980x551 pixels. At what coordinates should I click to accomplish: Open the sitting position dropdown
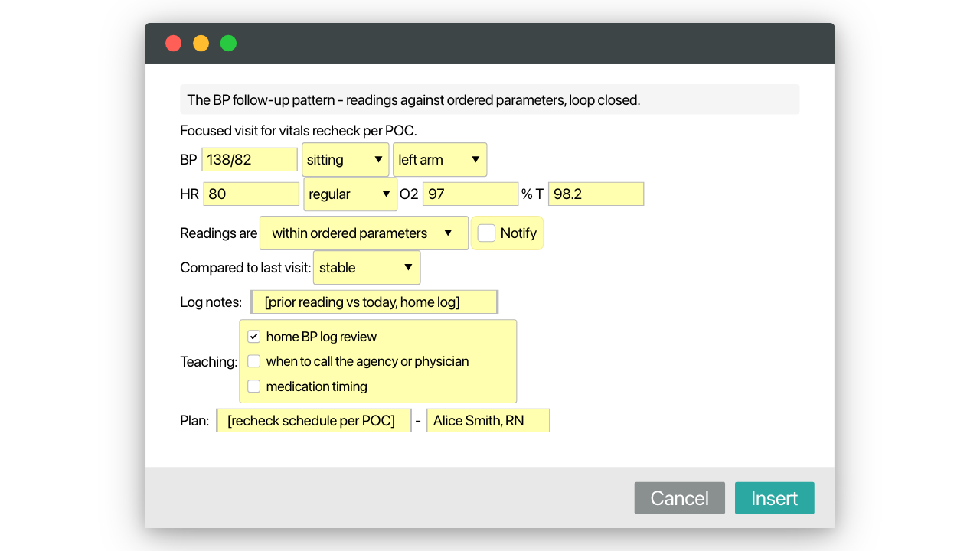coord(345,160)
